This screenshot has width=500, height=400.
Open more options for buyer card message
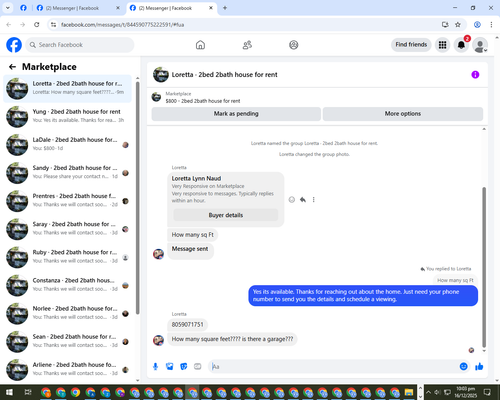(x=313, y=200)
